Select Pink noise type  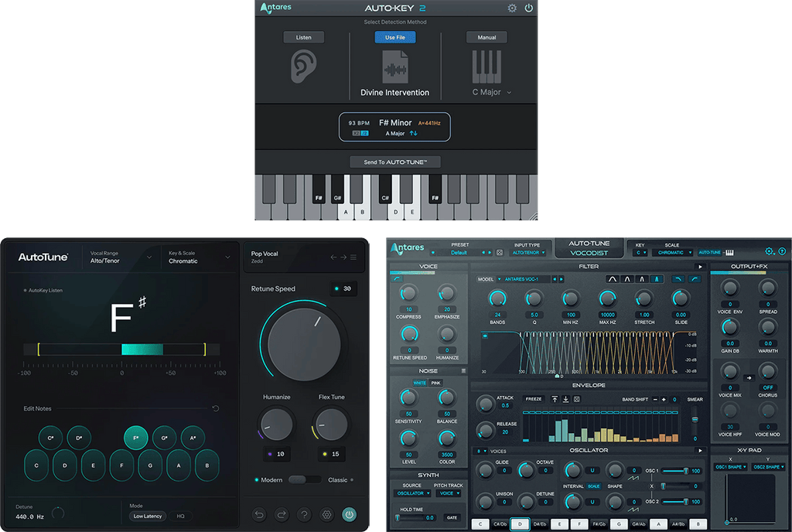click(x=435, y=383)
